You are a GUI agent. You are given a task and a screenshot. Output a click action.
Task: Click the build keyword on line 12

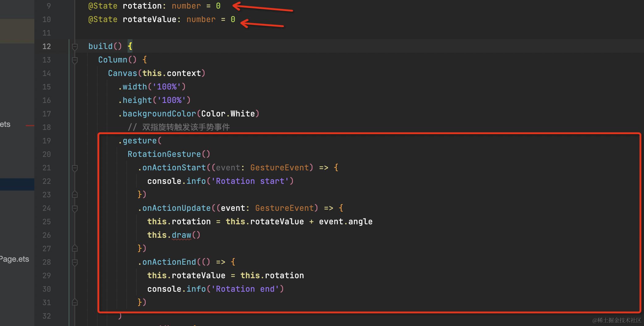(x=101, y=46)
